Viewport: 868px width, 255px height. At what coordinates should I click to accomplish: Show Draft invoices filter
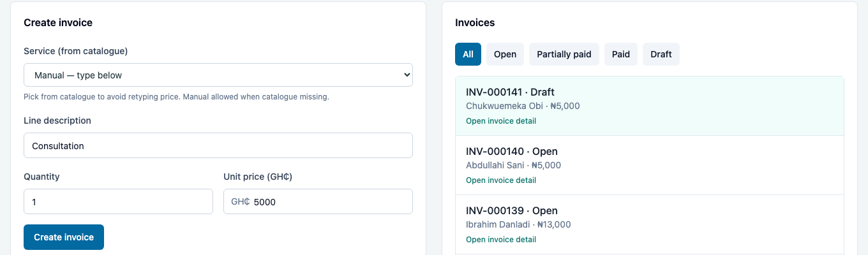[661, 54]
